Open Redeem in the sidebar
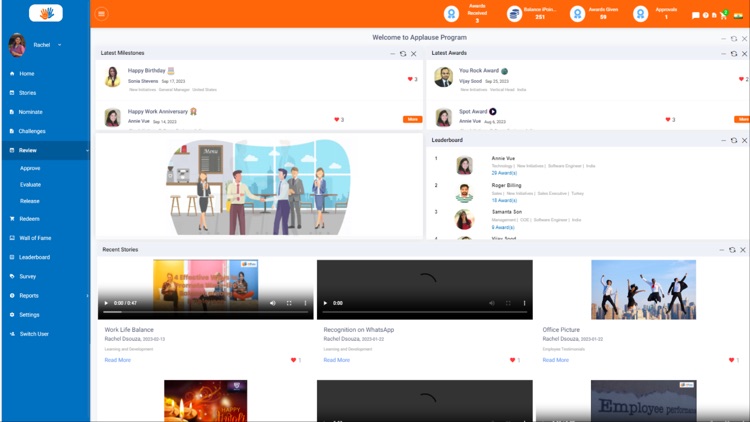Viewport: 750px width, 422px height. pyautogui.click(x=29, y=219)
